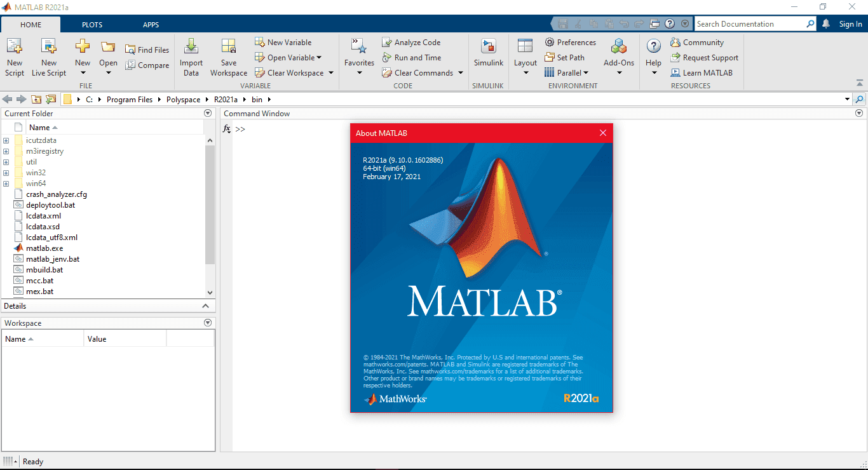Image resolution: width=868 pixels, height=470 pixels.
Task: Open the address bar history dropdown
Action: 847,99
